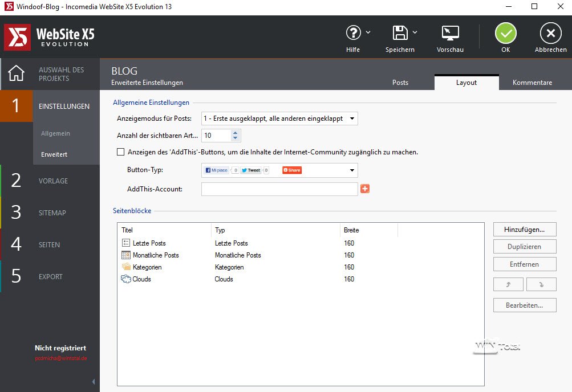Enable the 'AddThis'-Buttons checkbox

120,152
